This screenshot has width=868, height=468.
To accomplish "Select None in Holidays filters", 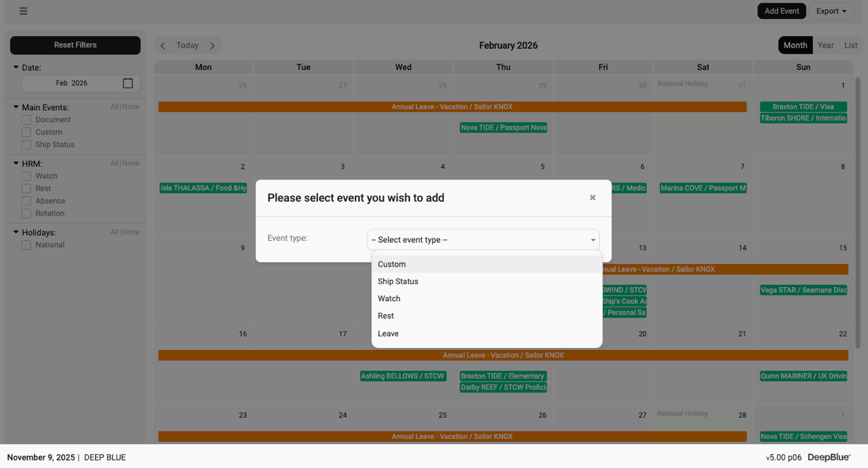I will click(131, 232).
